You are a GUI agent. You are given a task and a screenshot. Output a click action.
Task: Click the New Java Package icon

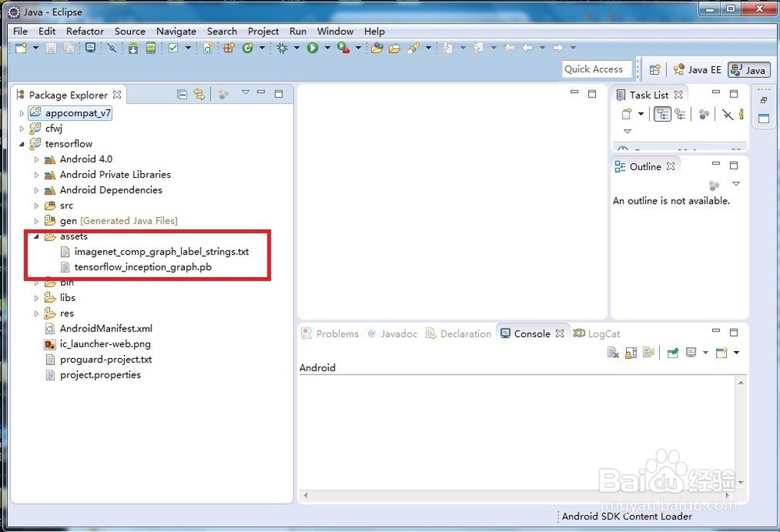pos(229,48)
